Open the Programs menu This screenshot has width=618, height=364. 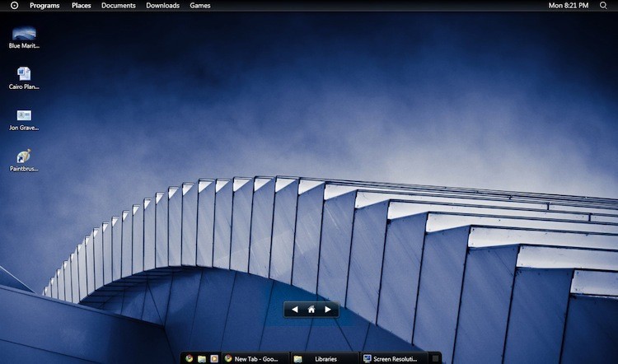pyautogui.click(x=44, y=6)
